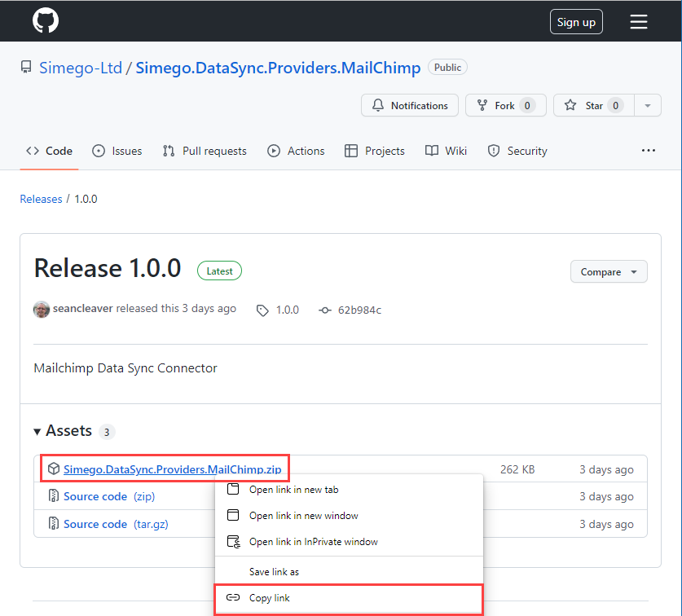
Task: Click the Security shield icon
Action: pos(493,151)
